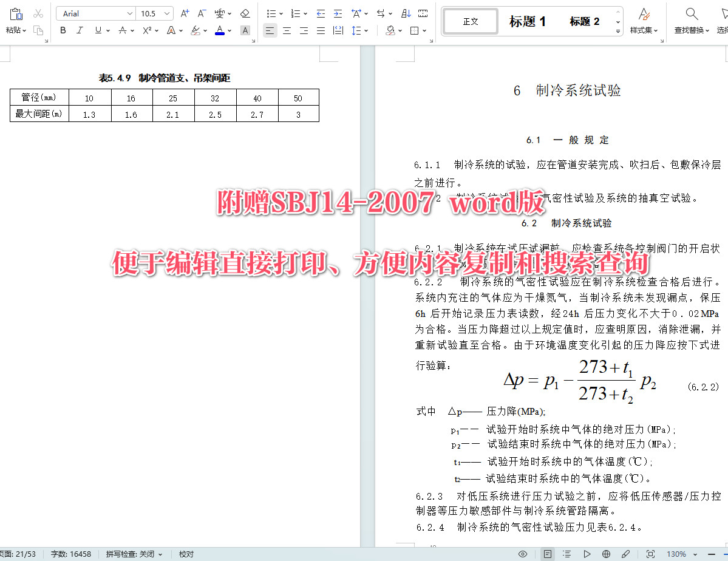Toggle center paragraph alignment
This screenshot has height=561, width=728.
(287, 30)
